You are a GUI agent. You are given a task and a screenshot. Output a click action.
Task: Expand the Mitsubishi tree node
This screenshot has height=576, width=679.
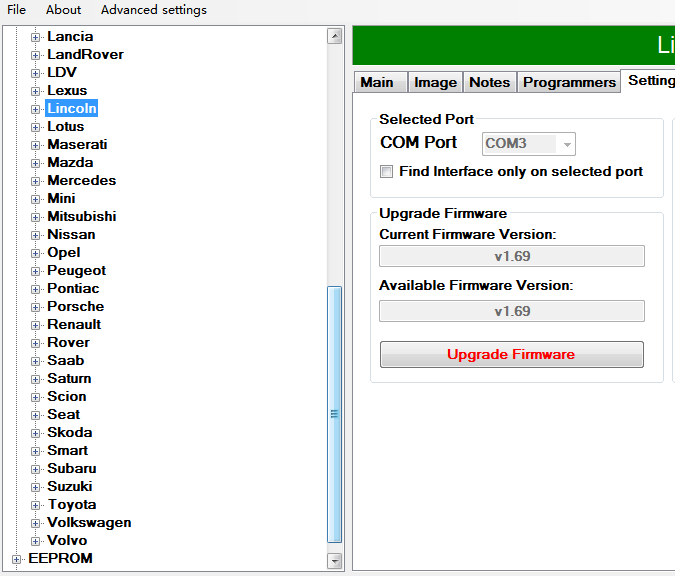(36, 217)
